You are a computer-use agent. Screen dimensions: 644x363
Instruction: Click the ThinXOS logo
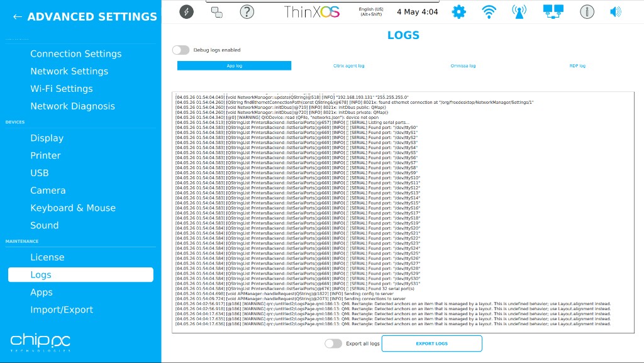(x=312, y=12)
